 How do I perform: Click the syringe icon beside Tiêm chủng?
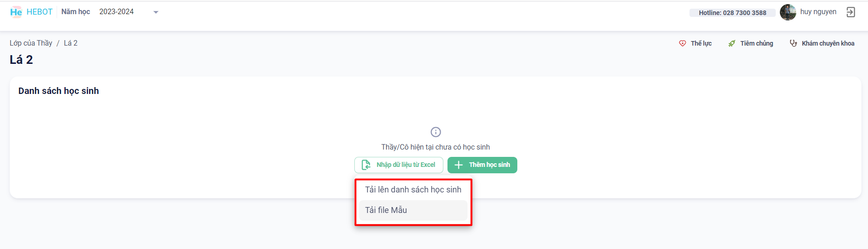point(732,43)
